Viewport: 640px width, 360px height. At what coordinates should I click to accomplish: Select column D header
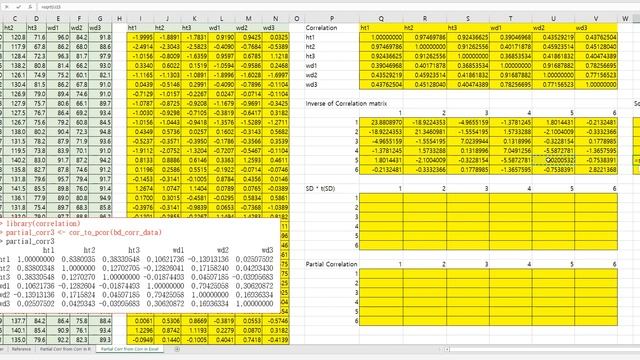point(36,18)
